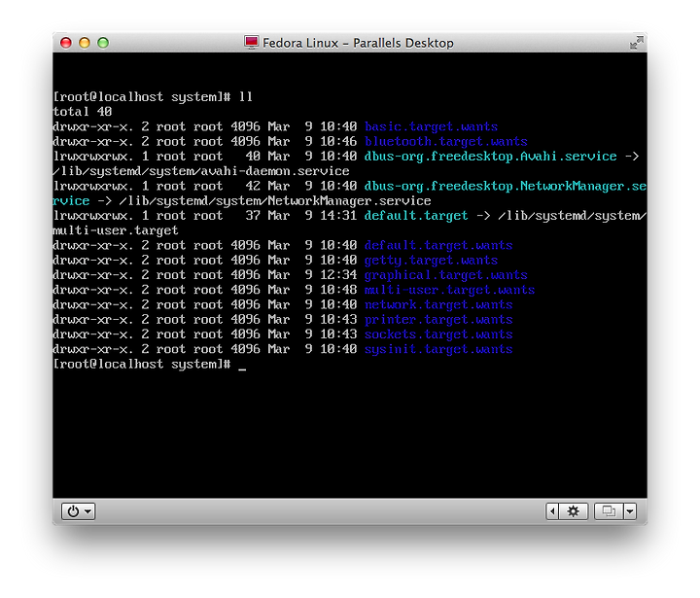The width and height of the screenshot is (700, 598).
Task: Click the 'total 40' output line
Action: (82, 112)
